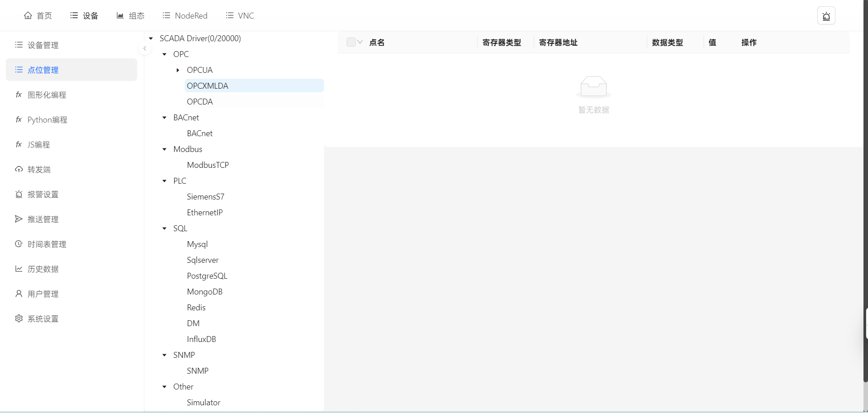
Task: Click the clock icon beside 时间表管理
Action: (x=19, y=244)
